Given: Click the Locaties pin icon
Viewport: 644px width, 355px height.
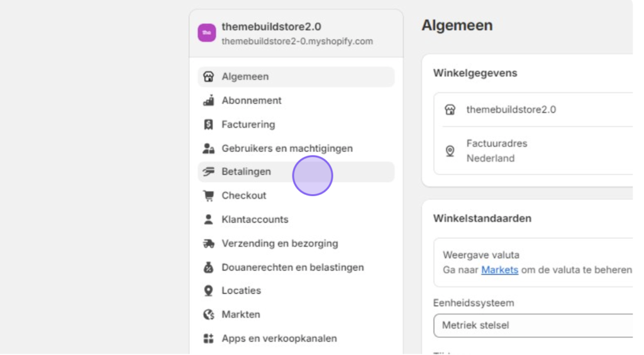Looking at the screenshot, I should pyautogui.click(x=208, y=290).
